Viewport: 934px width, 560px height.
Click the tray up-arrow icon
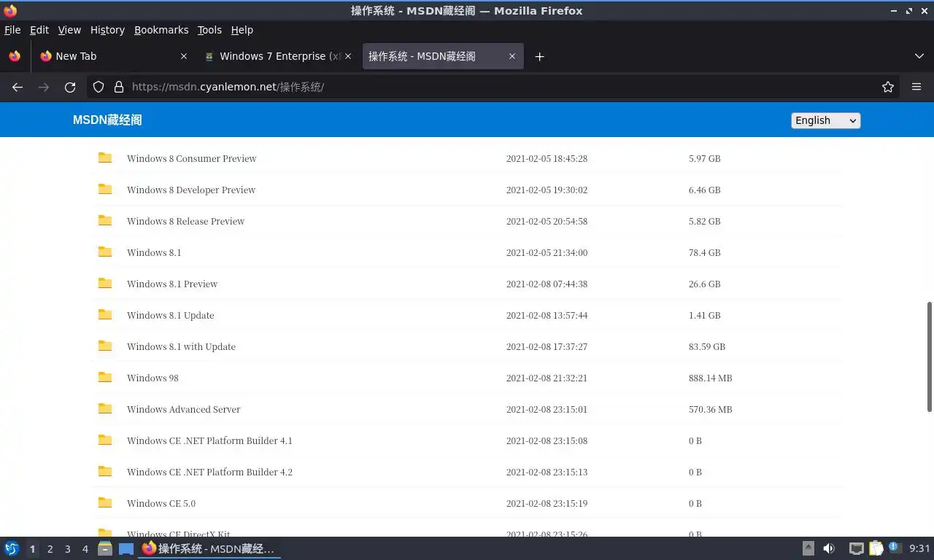[808, 548]
